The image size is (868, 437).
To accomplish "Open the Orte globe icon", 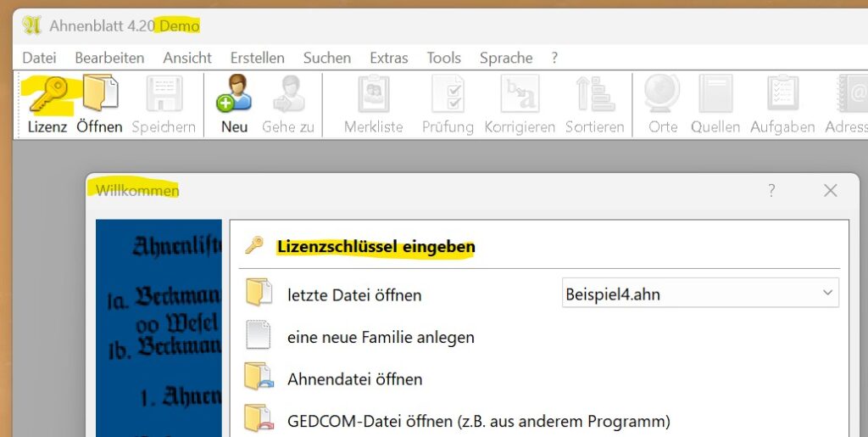I will coord(662,93).
